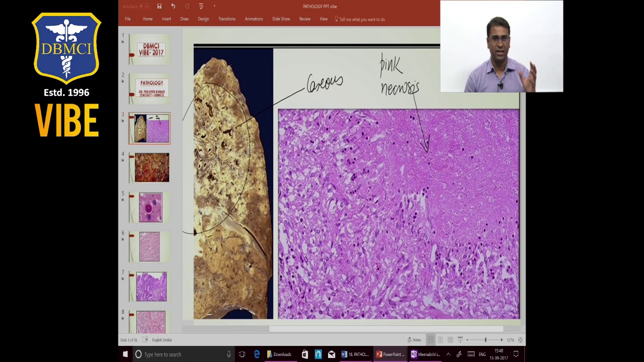The height and width of the screenshot is (362, 644).
Task: Open Microsoft Edge from the taskbar
Action: coord(257,354)
